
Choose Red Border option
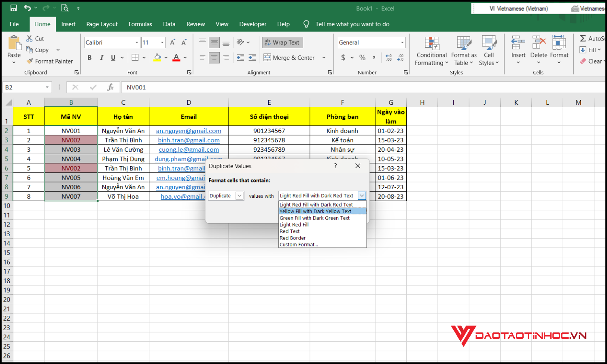(323, 238)
